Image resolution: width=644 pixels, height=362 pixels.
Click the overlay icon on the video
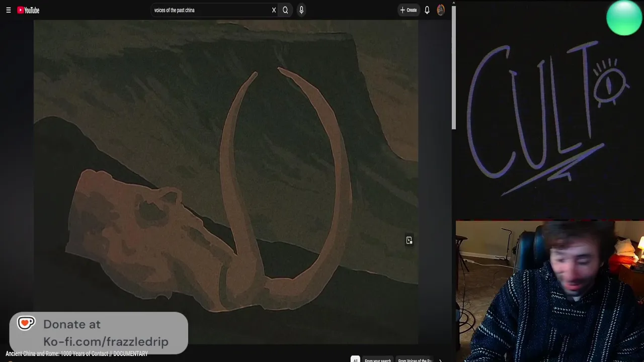coord(409,240)
